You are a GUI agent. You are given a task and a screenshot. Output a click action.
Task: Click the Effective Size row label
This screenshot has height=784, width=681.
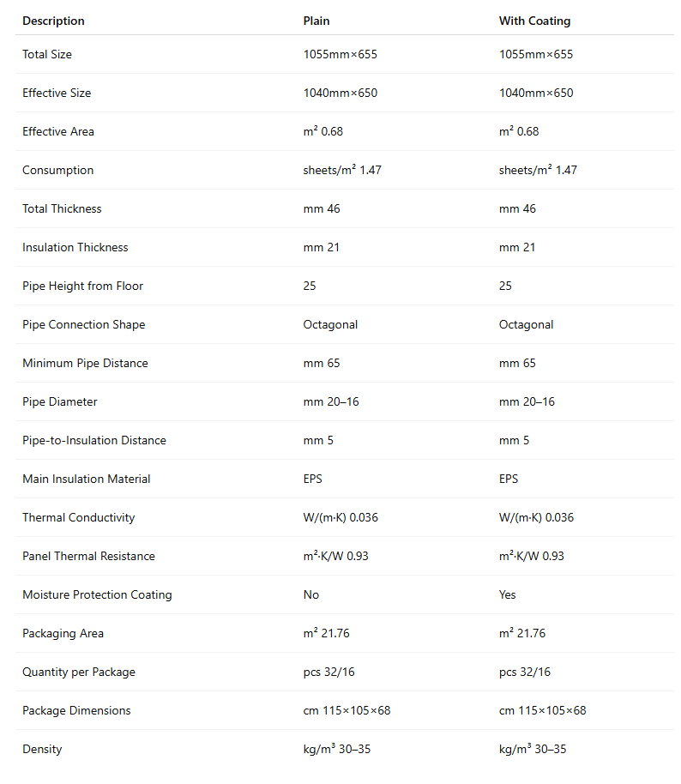tap(57, 93)
